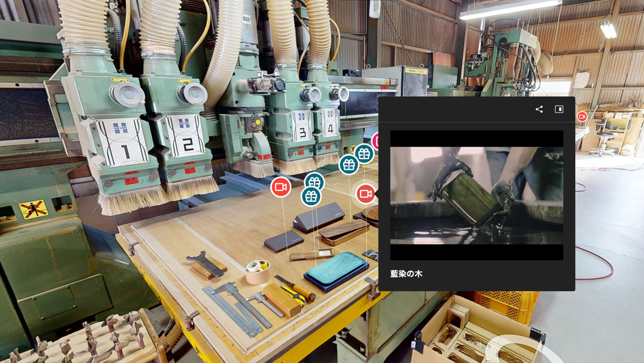
Task: Click the machine head labeled 2
Action: click(x=185, y=137)
